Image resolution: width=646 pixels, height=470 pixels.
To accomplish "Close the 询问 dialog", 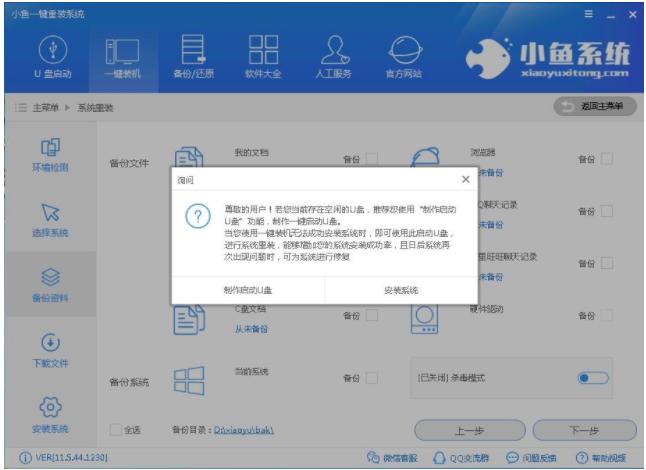I will (466, 180).
